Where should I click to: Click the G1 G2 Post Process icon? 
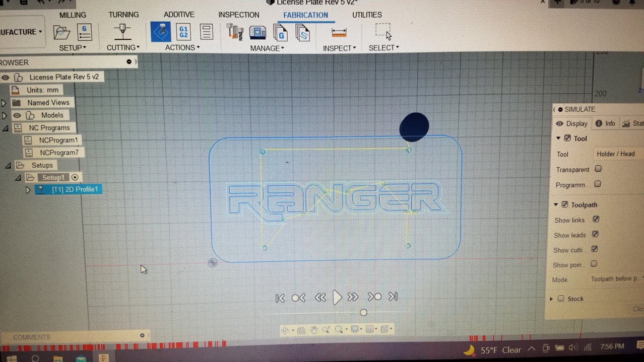[183, 32]
